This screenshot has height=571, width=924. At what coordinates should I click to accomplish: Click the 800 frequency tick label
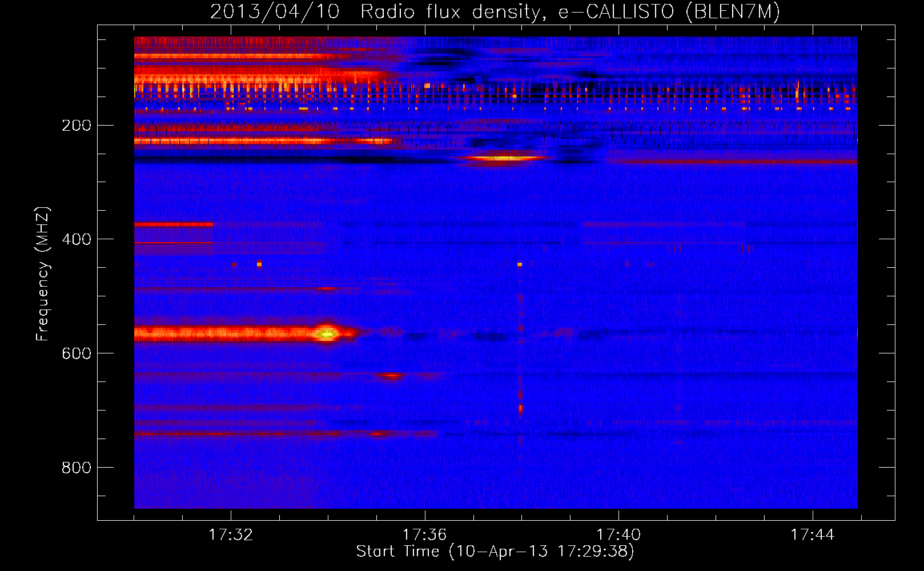coord(77,468)
